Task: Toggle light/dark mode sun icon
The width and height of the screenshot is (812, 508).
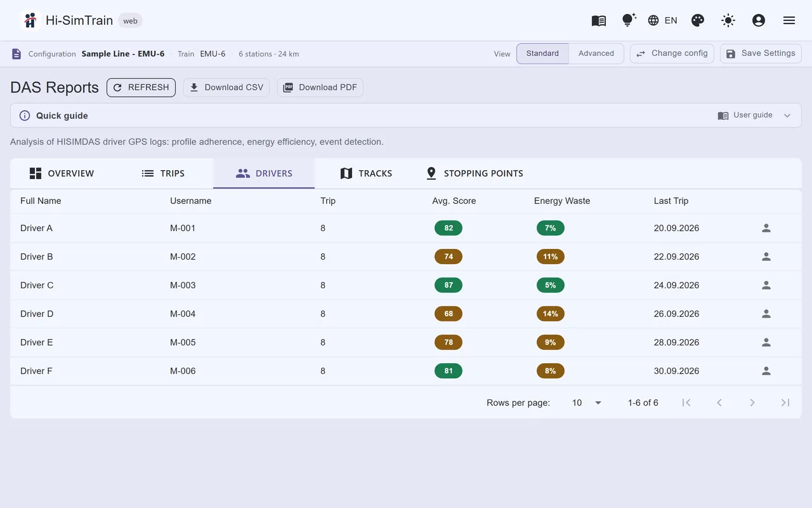Action: 728,20
